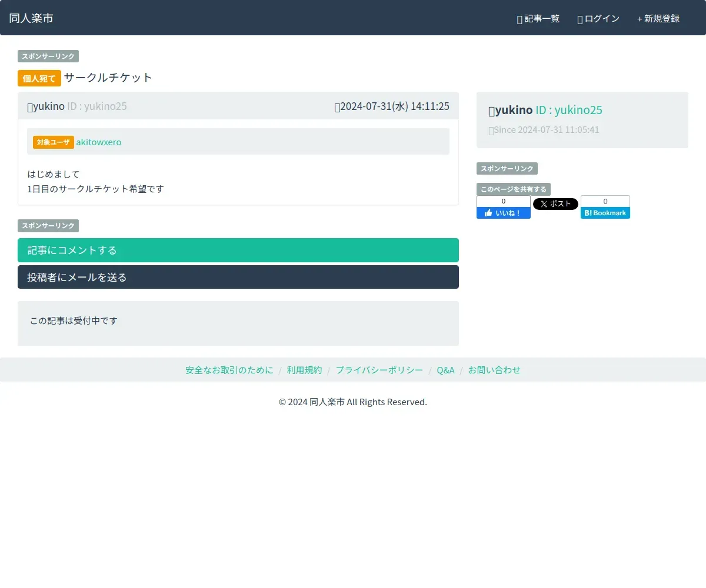Screen dimensions: 706x588
Task: Open 利用規約 footer link
Action: (305, 370)
